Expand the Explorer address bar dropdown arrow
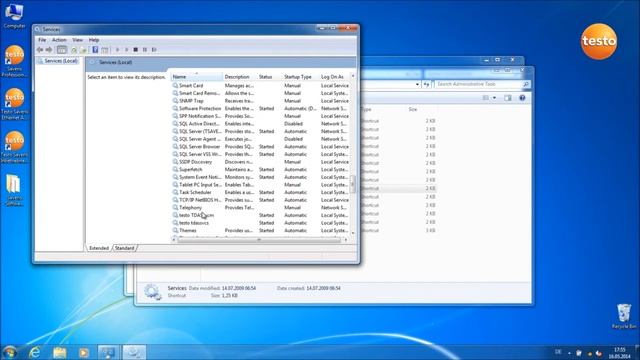 (417, 84)
